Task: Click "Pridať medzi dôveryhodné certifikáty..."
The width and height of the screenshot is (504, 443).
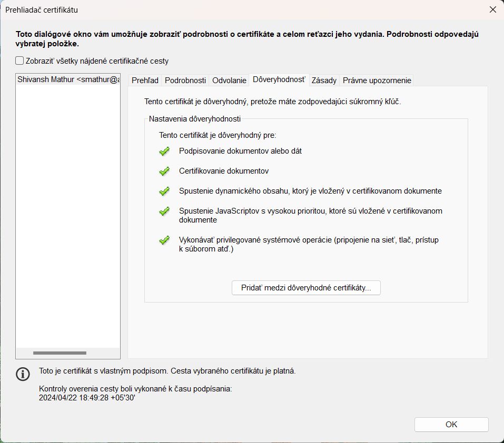Action: point(305,288)
